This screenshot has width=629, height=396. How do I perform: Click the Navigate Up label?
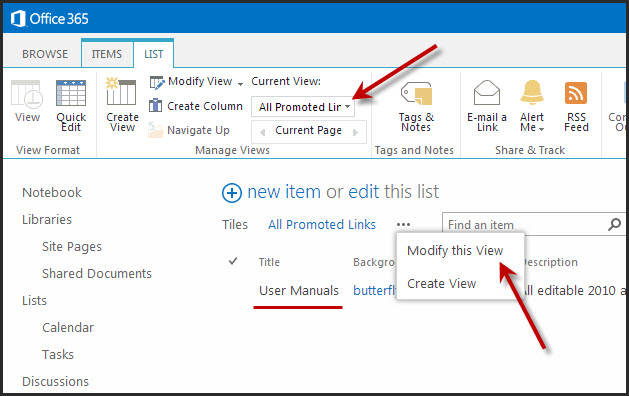coord(198,130)
